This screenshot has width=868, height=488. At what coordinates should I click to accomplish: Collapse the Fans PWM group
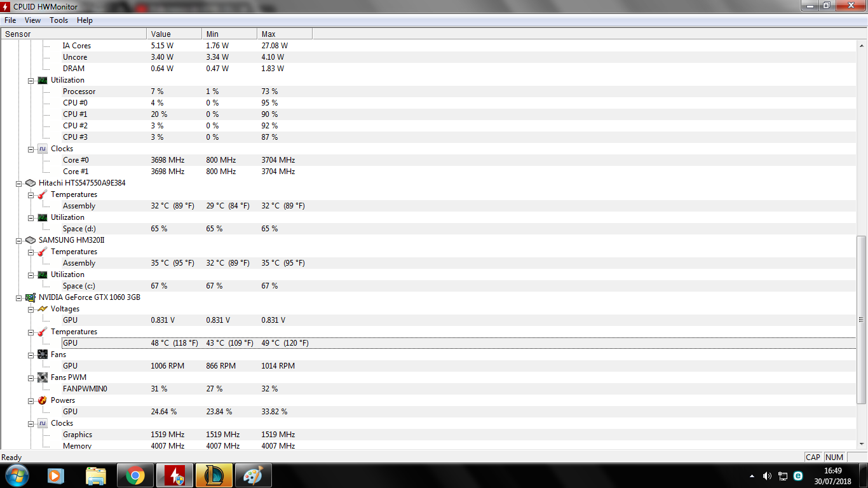pyautogui.click(x=31, y=377)
